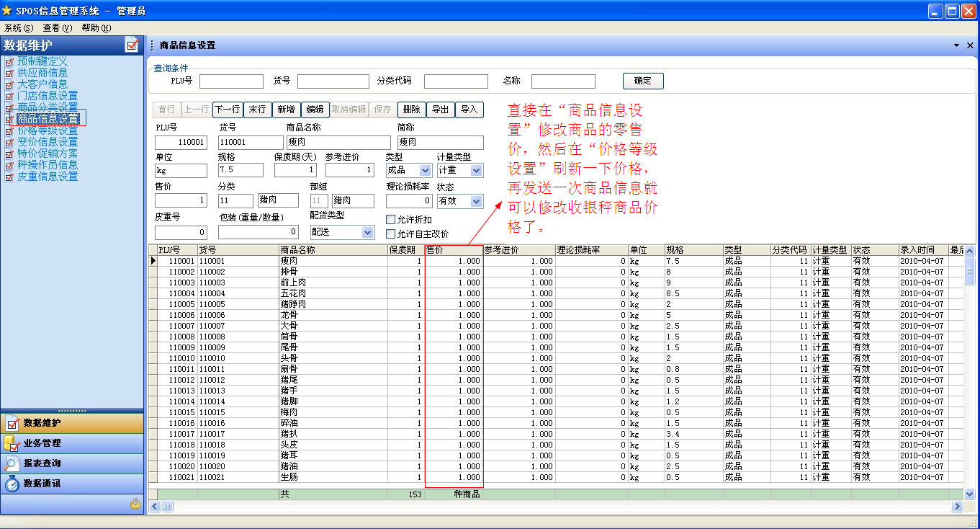Click the horizontal scroll left arrow
980x529 pixels.
pyautogui.click(x=154, y=507)
